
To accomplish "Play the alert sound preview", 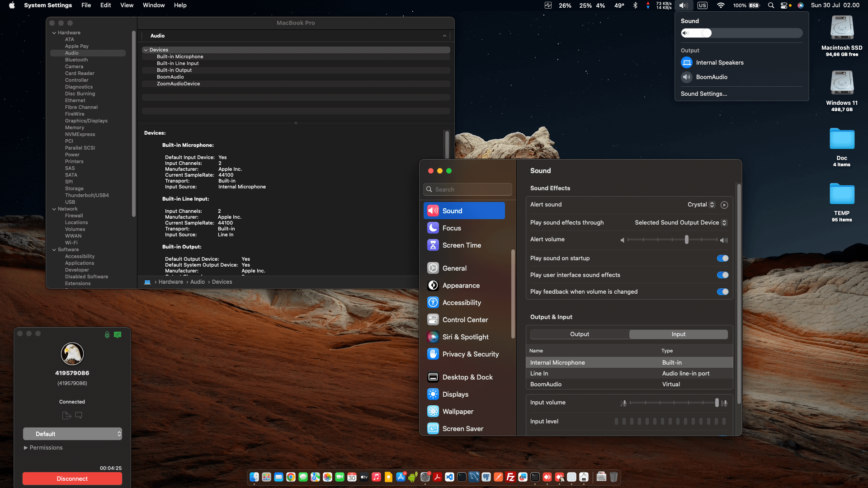I will click(x=724, y=205).
